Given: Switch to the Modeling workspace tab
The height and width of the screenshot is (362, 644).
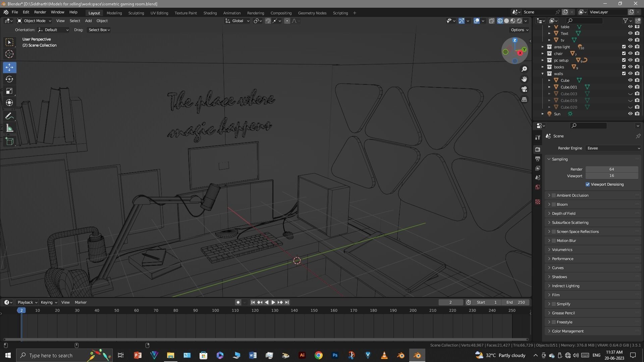Looking at the screenshot, I should point(114,13).
